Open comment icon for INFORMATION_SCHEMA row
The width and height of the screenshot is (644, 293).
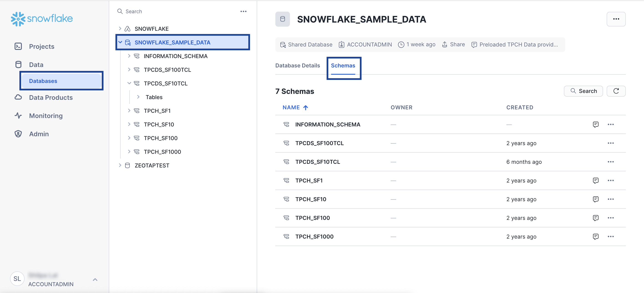(596, 124)
